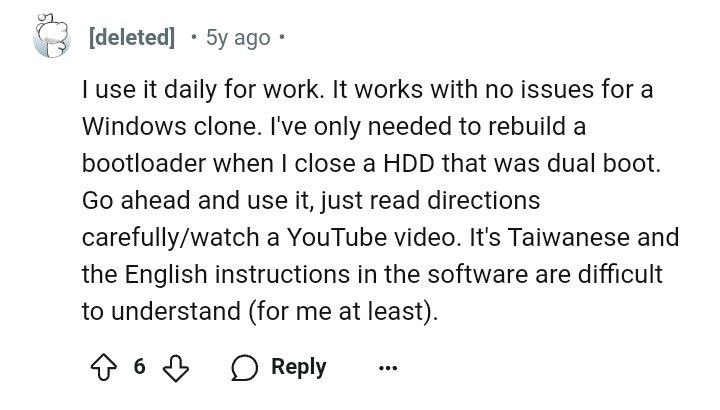720x410 pixels.
Task: Click the vote score number 6
Action: coord(140,367)
